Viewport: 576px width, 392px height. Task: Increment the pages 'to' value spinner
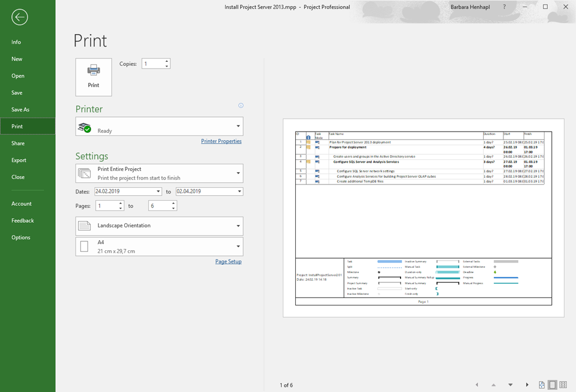click(x=173, y=204)
